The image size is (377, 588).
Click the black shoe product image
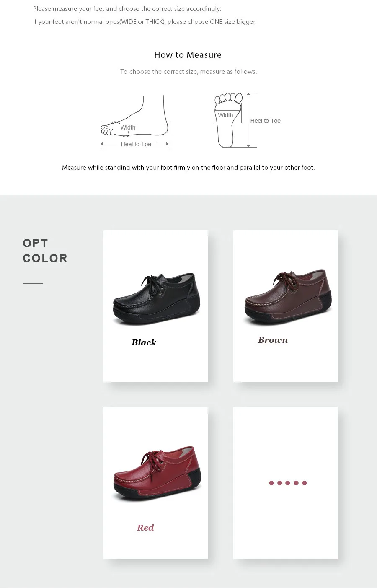(156, 298)
